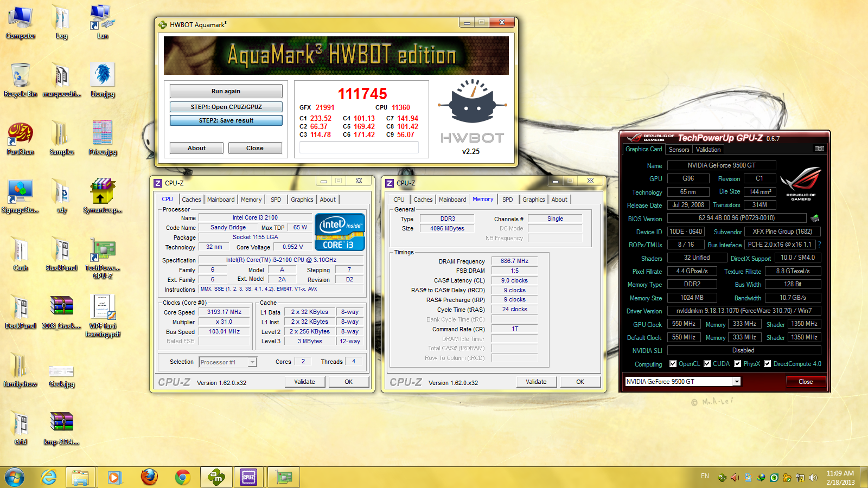Open the Computer desktop icon
Screen dimensions: 868x488
pos(21,23)
